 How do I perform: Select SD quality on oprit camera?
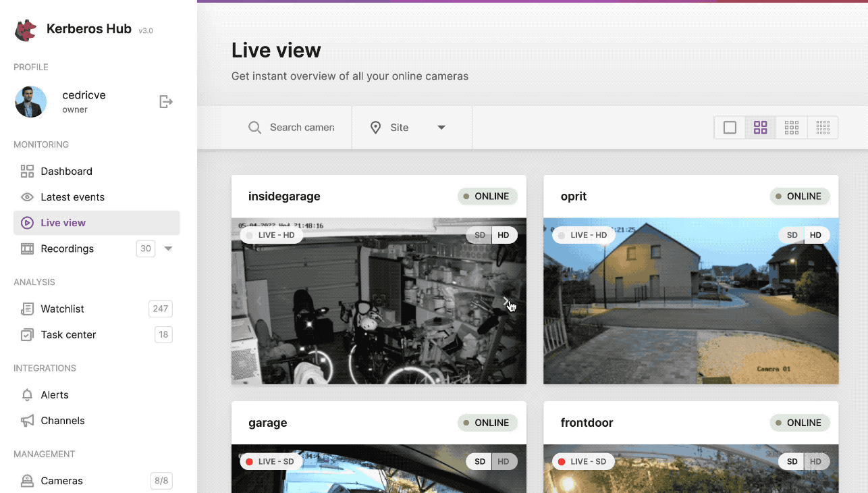point(792,235)
